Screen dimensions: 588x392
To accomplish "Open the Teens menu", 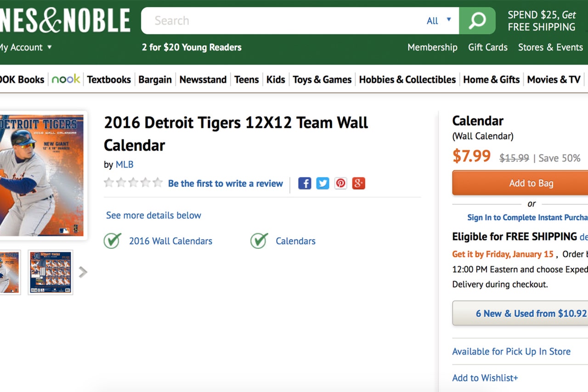I will click(x=247, y=79).
